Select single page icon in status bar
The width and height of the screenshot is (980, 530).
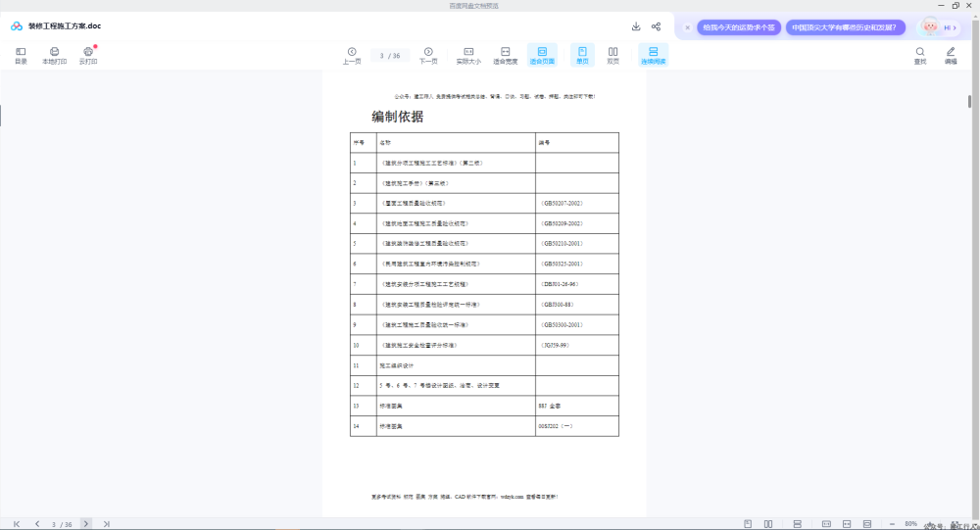click(x=748, y=524)
